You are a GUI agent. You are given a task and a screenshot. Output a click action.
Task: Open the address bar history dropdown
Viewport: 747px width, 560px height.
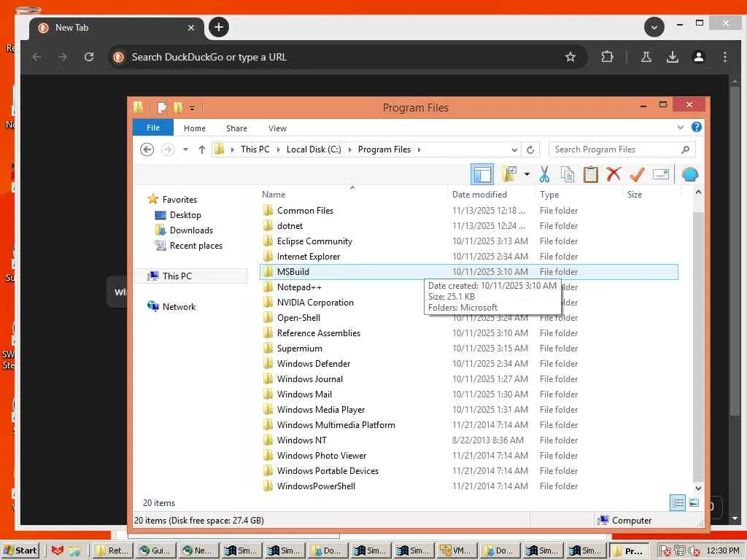coord(514,149)
